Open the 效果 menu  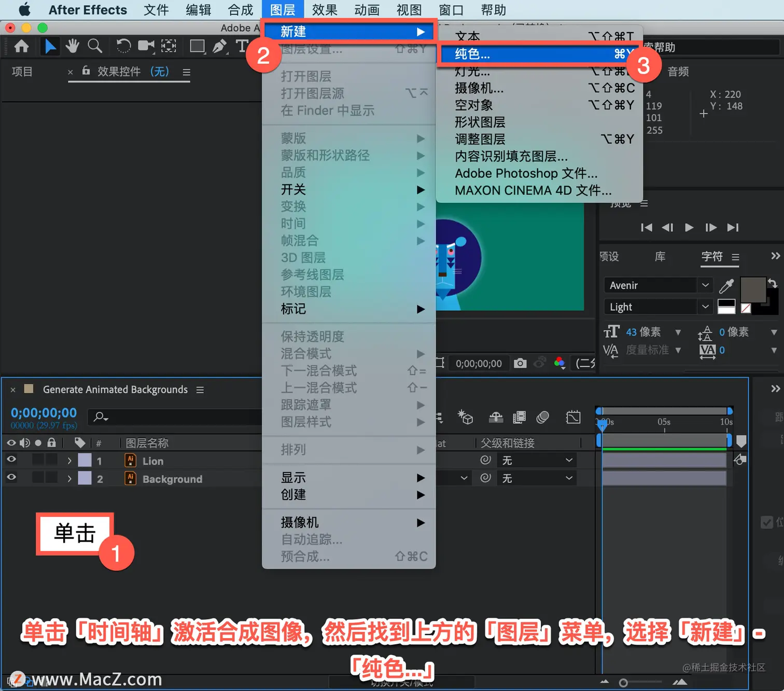325,10
